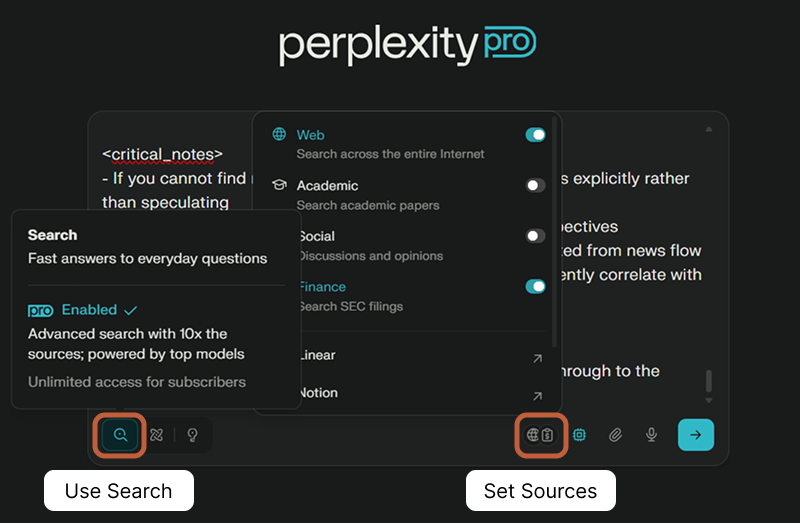Select the Academic source menu entry
Image resolution: width=800 pixels, height=523 pixels.
point(327,186)
